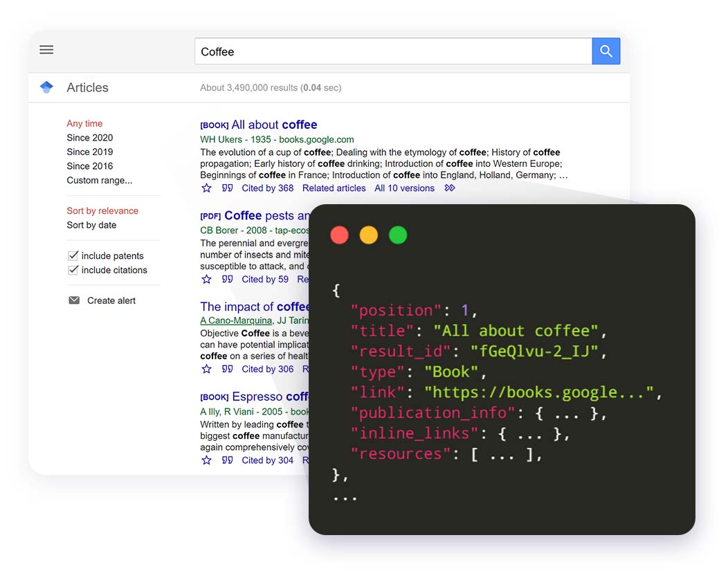This screenshot has height=578, width=728.
Task: Choose 'Sort by date' option
Action: coord(91,225)
